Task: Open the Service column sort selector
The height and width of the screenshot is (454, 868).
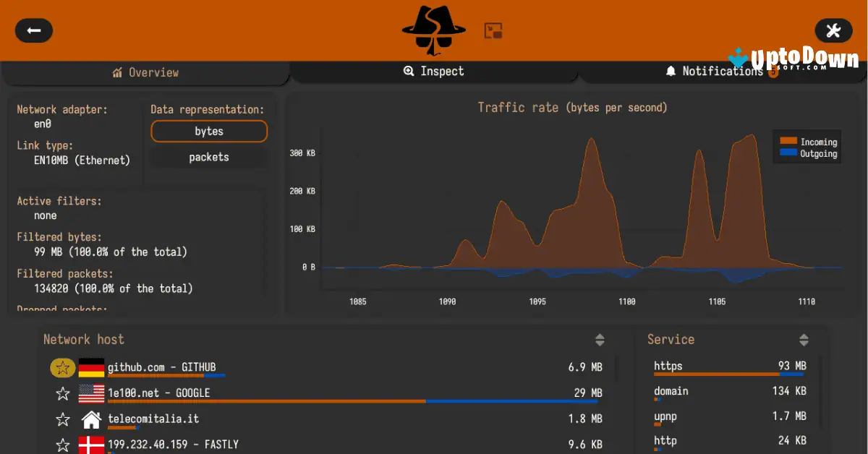Action: [804, 339]
